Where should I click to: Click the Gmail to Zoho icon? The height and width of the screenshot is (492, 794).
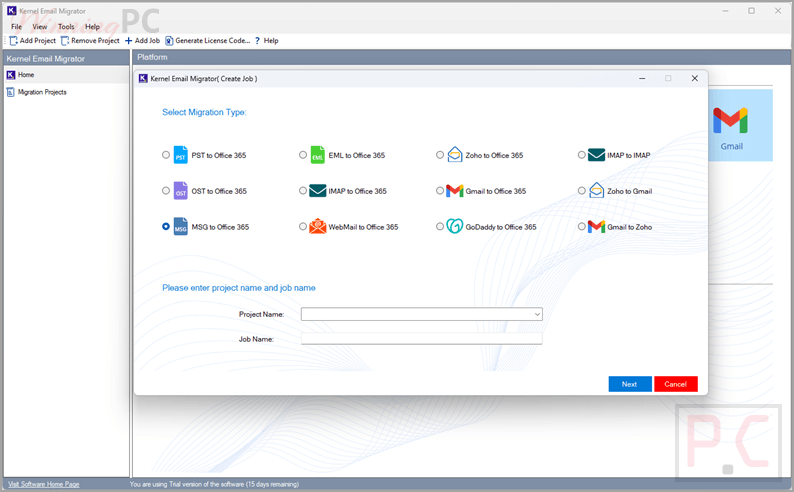597,227
